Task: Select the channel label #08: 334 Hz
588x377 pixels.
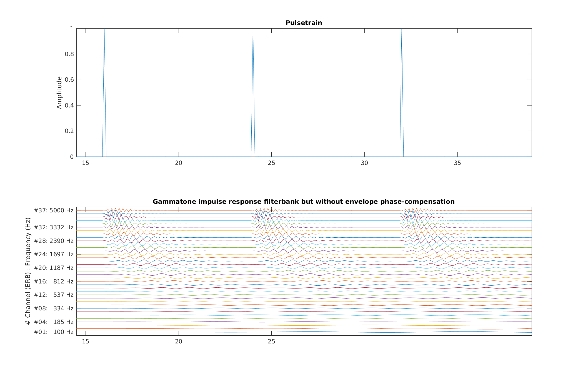Action: (54, 308)
